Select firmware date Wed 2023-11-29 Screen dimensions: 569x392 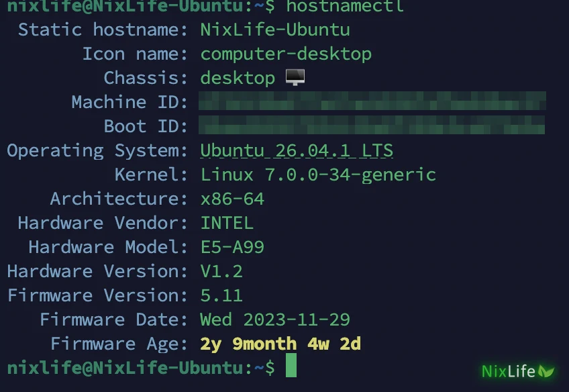pos(275,320)
